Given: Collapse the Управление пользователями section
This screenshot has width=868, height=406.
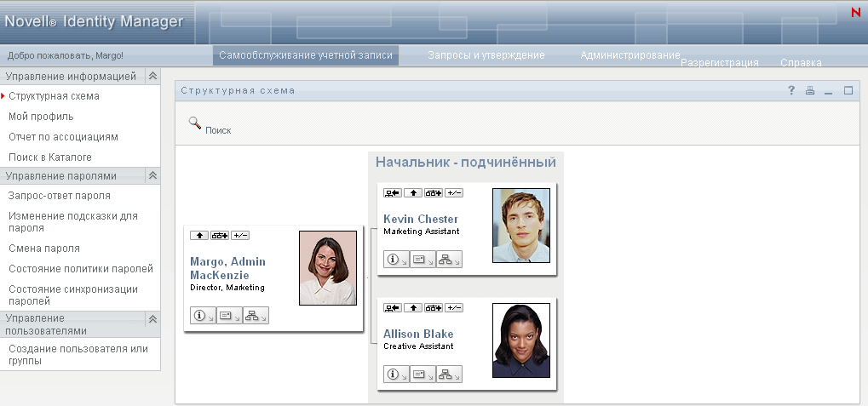Looking at the screenshot, I should click(152, 320).
